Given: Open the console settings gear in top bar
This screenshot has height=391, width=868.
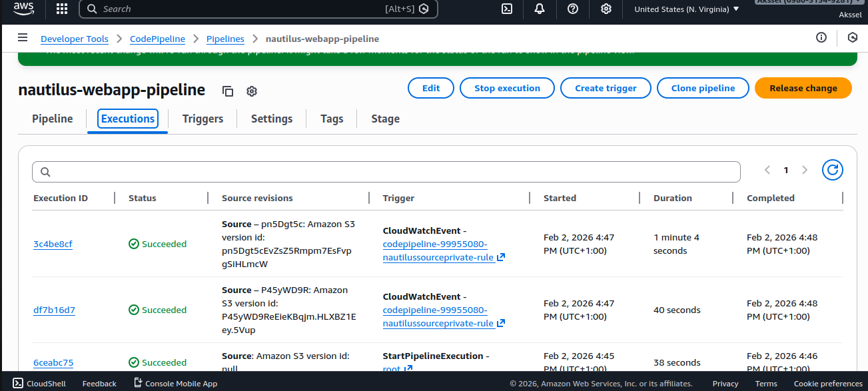Looking at the screenshot, I should point(606,9).
